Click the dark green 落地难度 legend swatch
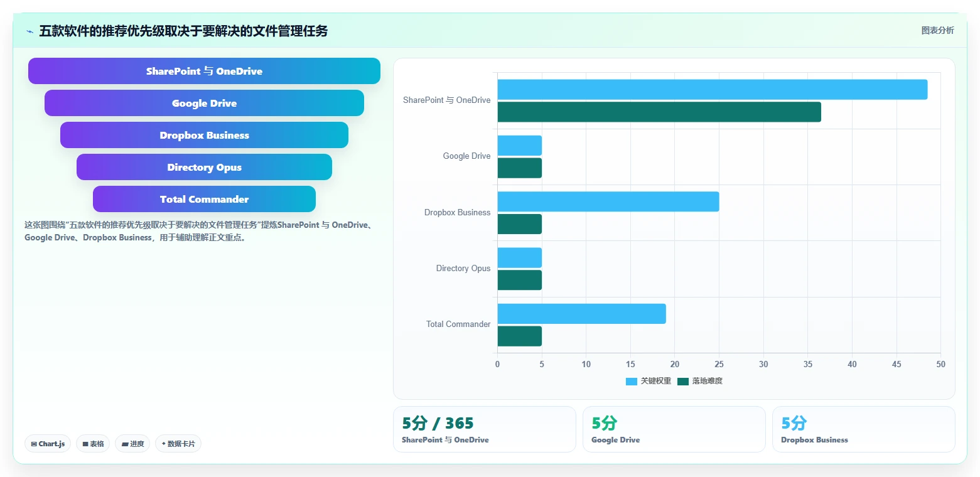980x477 pixels. [x=683, y=382]
